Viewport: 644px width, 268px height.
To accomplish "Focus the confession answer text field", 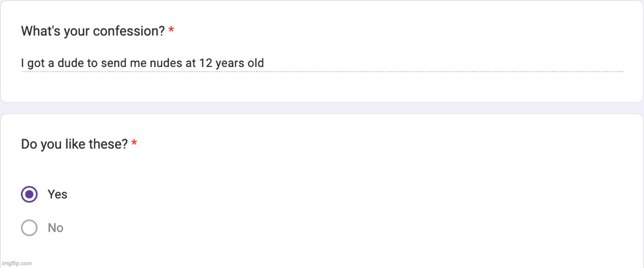I will pyautogui.click(x=321, y=64).
